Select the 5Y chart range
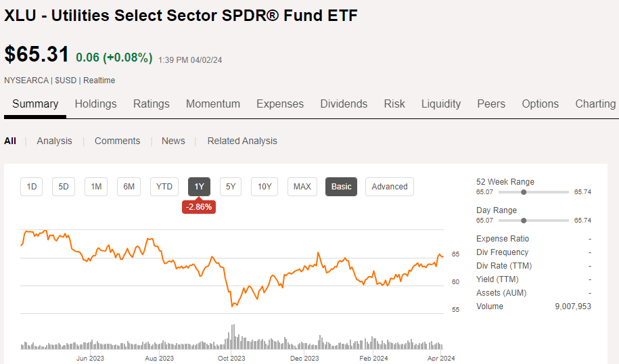This screenshot has height=364, width=619. [x=231, y=187]
